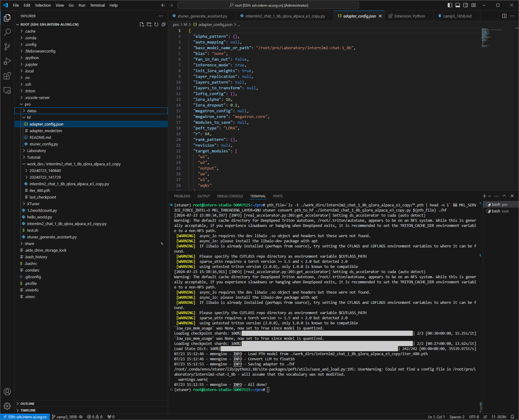This screenshot has height=420, width=519.
Task: Expand the 20240723_140840 folder
Action: tap(91, 170)
